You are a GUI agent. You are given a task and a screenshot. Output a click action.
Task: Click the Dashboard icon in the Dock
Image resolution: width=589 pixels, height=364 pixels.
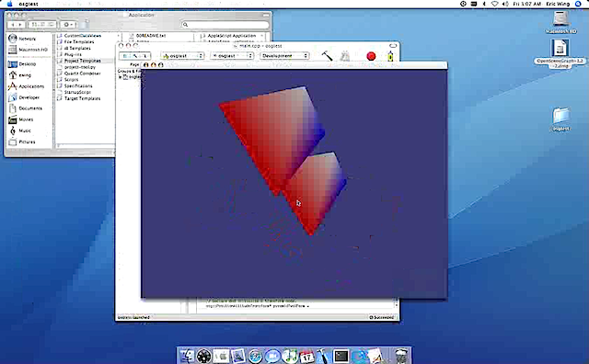coord(204,356)
